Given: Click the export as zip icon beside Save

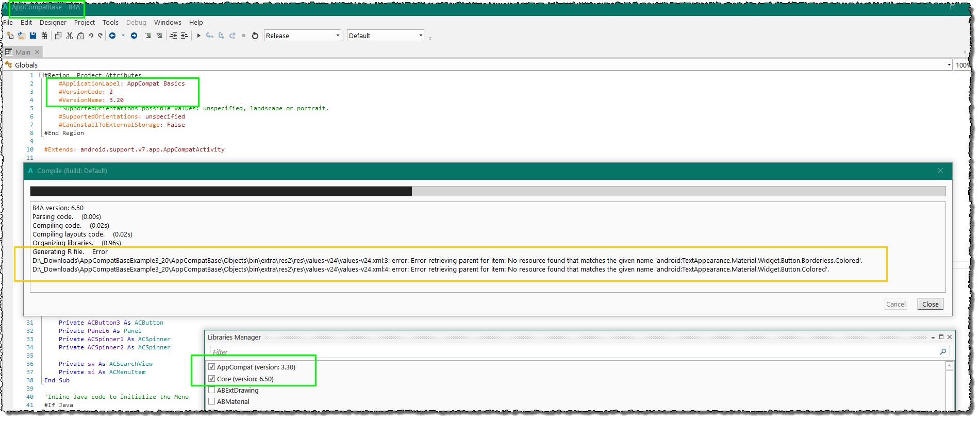Looking at the screenshot, I should [x=44, y=36].
